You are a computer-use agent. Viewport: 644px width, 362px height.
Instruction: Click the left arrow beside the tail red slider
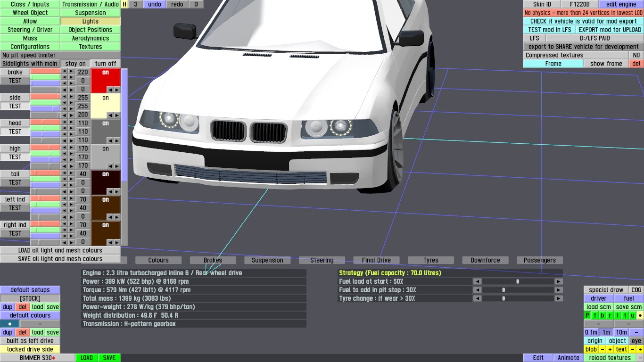(64, 174)
